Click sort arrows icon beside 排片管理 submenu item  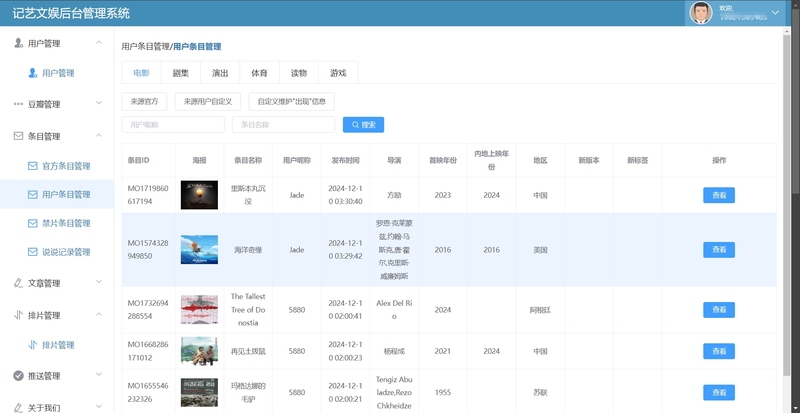pos(33,345)
